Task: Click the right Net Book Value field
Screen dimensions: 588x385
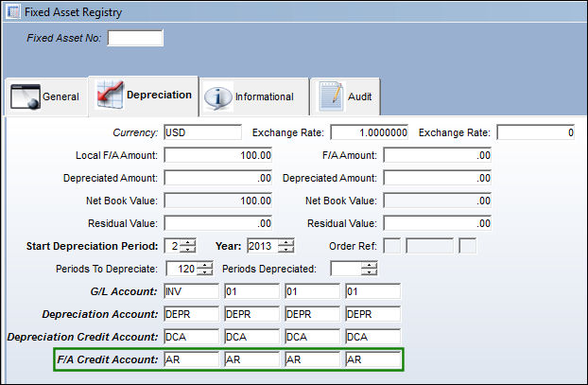Action: pos(438,201)
